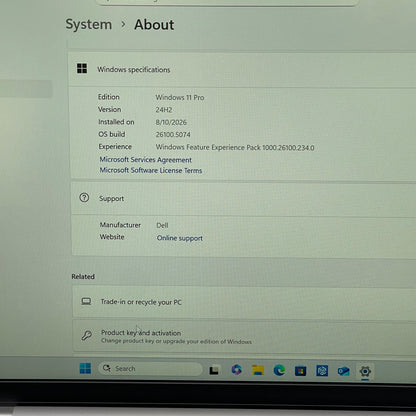Viewport: 416px width, 416px height.
Task: Collapse the Support section header
Action: tap(244, 198)
